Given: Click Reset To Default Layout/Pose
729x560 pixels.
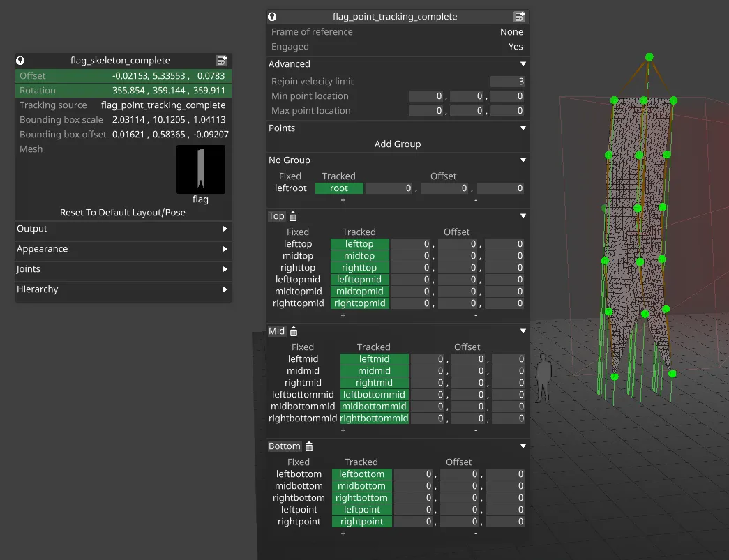Looking at the screenshot, I should click(123, 212).
